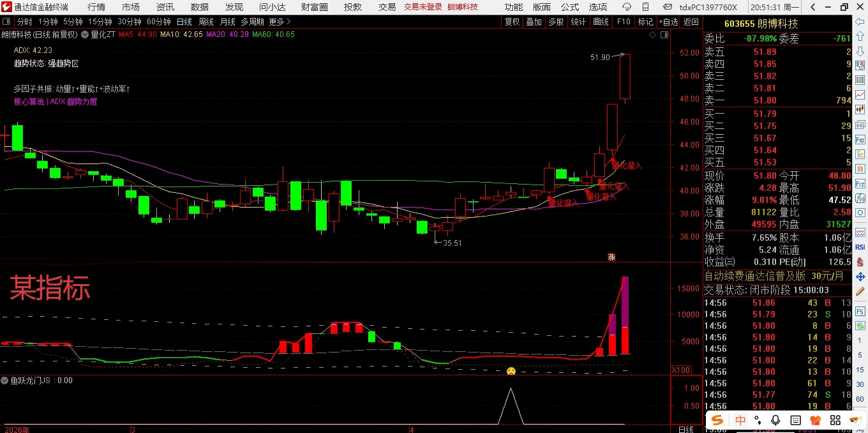This screenshot has height=433, width=868.
Task: Click the headset support icon in title bar
Action: point(627,7)
